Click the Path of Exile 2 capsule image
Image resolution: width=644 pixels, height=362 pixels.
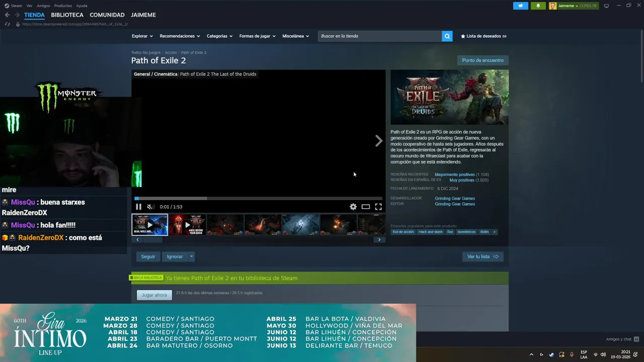pos(449,97)
